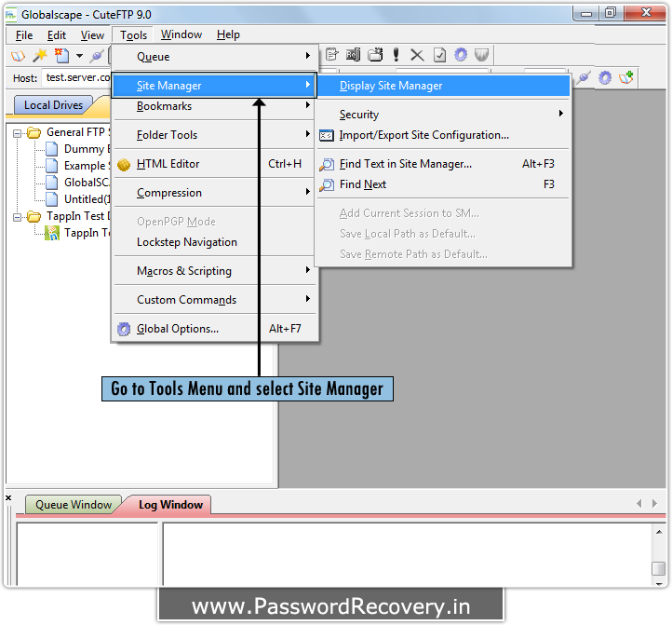Collapse the TappIn Test tree node
Screen dimensions: 672x625
pos(17,217)
